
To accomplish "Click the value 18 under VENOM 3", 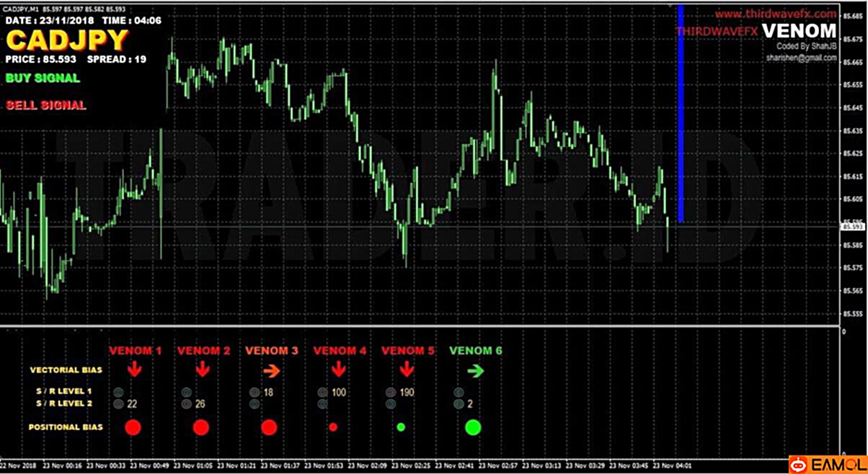I will [x=268, y=393].
